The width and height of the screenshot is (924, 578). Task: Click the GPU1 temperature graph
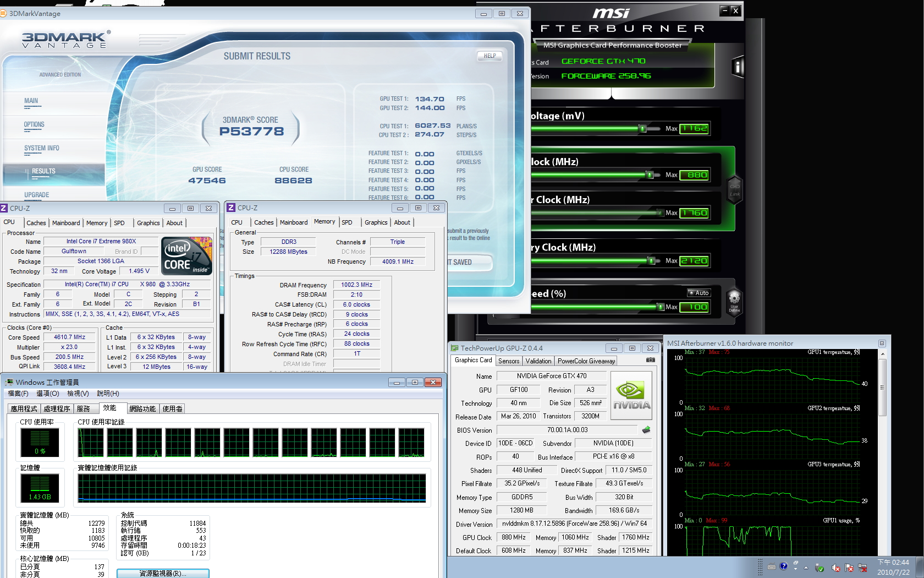tap(772, 380)
